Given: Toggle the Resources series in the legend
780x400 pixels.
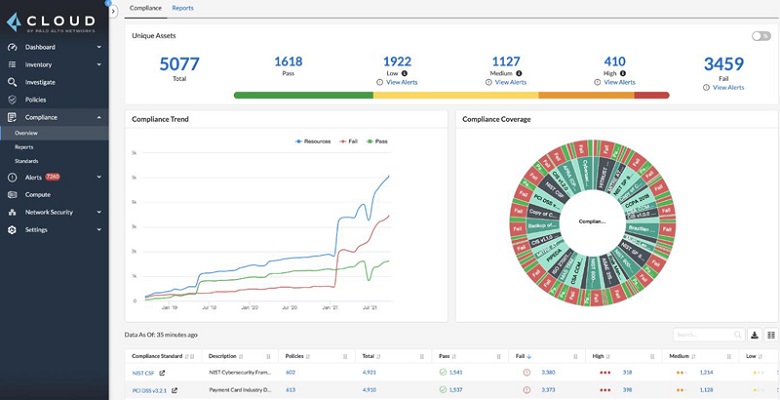Looking at the screenshot, I should [x=312, y=141].
